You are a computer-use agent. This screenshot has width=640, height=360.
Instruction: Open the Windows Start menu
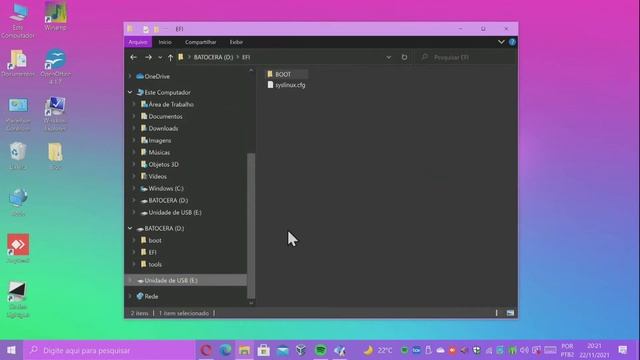tap(11, 350)
